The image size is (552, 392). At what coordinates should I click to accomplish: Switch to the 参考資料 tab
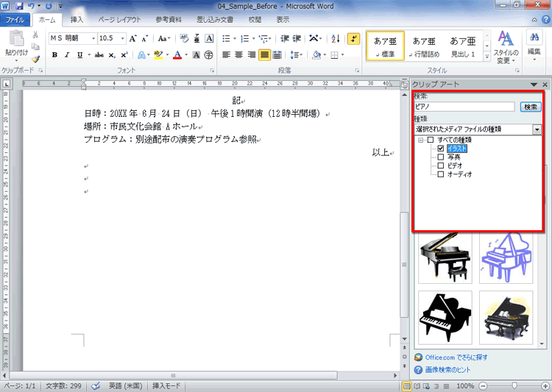coord(169,20)
